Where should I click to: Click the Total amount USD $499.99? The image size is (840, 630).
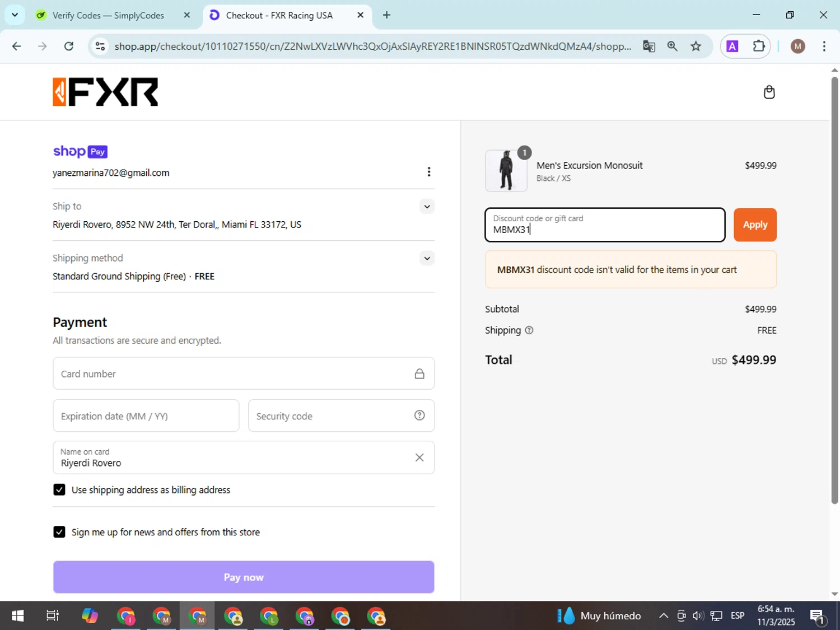744,360
